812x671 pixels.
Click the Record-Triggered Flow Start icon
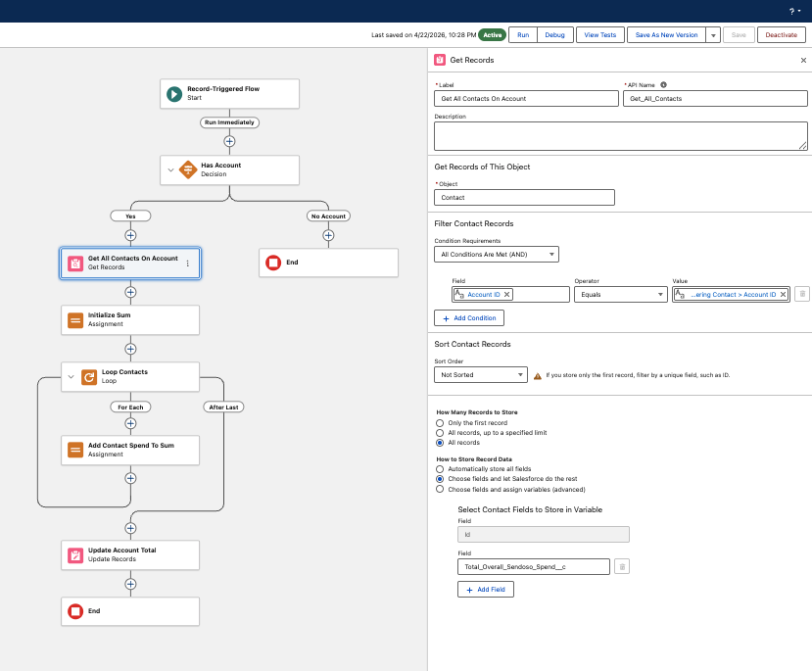tap(174, 94)
